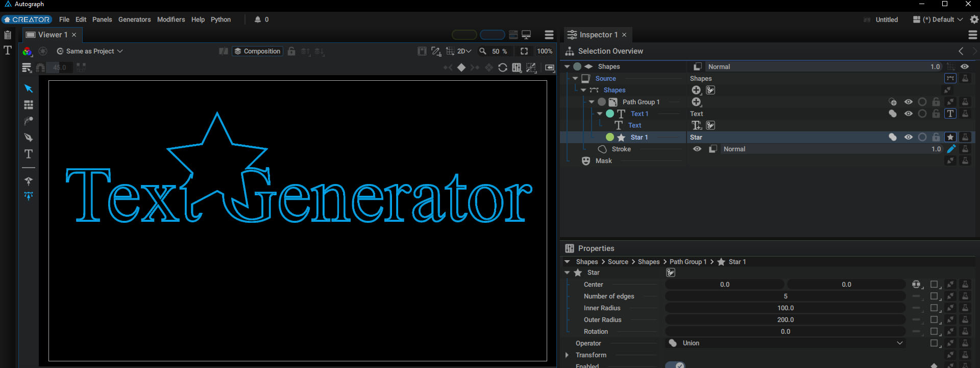The image size is (980, 368).
Task: Open the Modifiers menu
Action: [x=171, y=19]
